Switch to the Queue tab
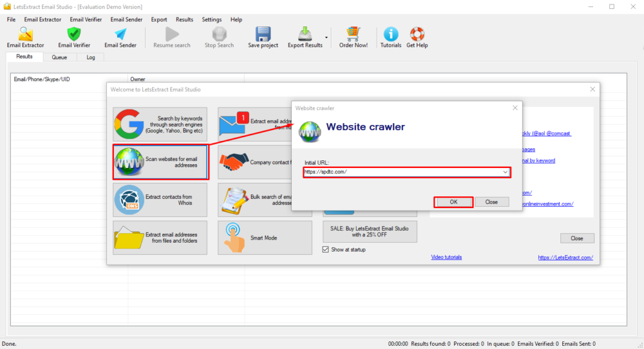The image size is (644, 349). pos(59,57)
